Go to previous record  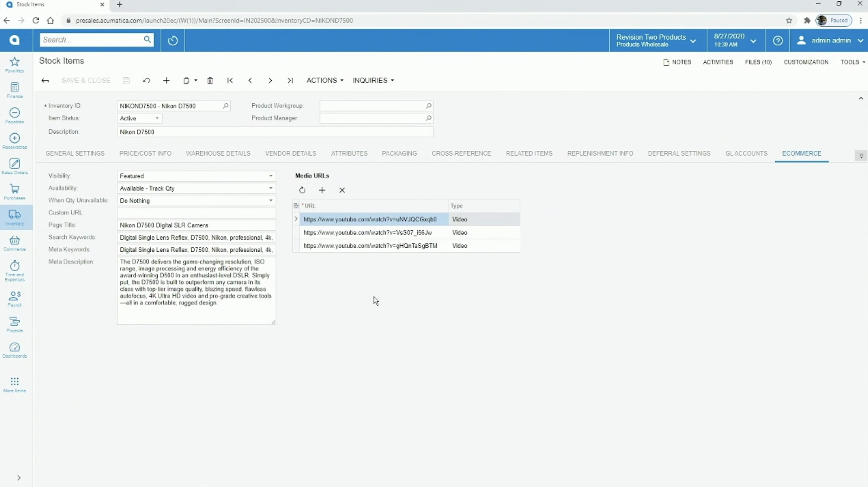point(250,81)
